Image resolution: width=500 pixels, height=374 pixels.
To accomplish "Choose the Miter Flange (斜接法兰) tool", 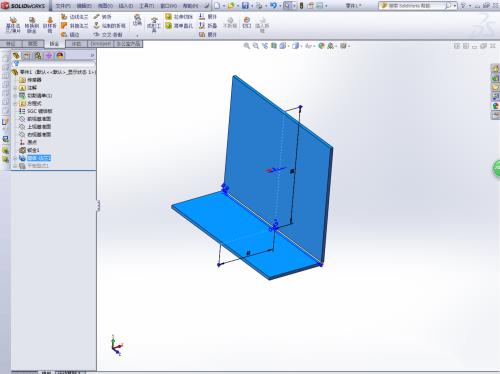I will point(75,25).
